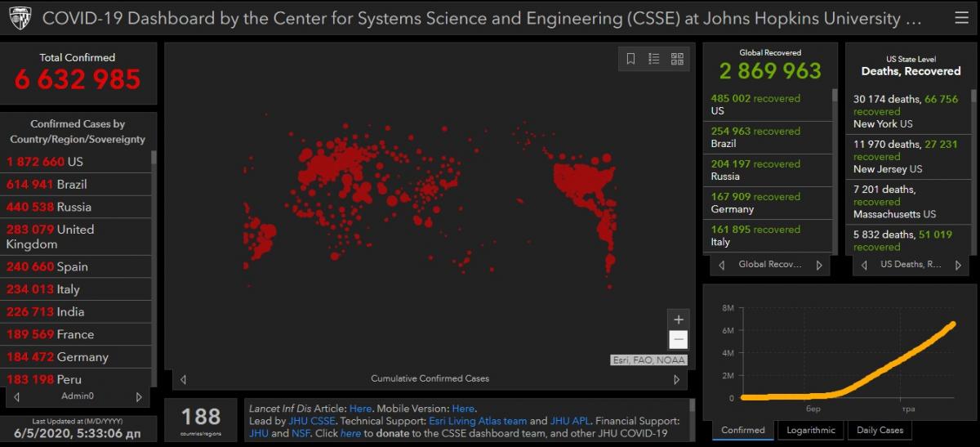Open the basemap gallery grid icon

(677, 59)
